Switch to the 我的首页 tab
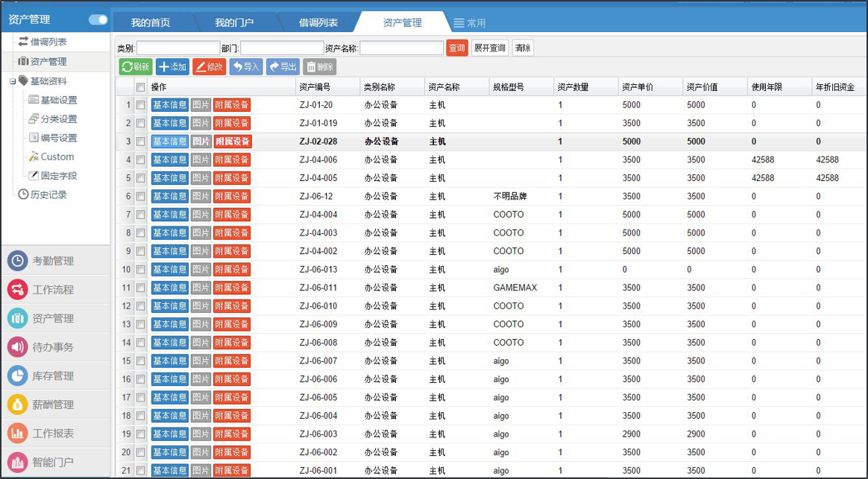This screenshot has width=868, height=479. coord(151,23)
